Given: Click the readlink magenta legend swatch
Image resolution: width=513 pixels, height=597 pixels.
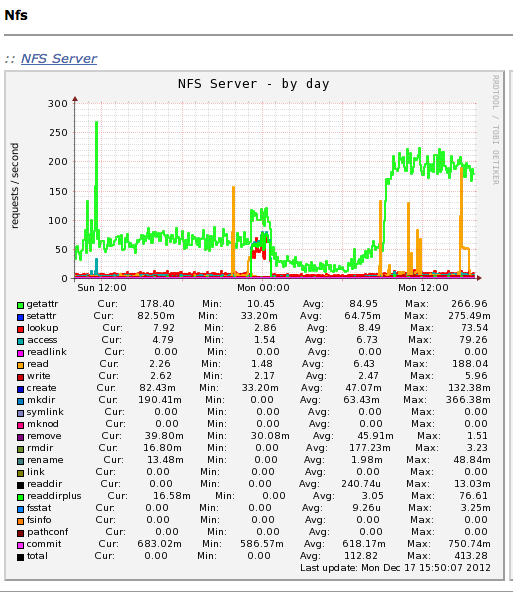Looking at the screenshot, I should (21, 353).
